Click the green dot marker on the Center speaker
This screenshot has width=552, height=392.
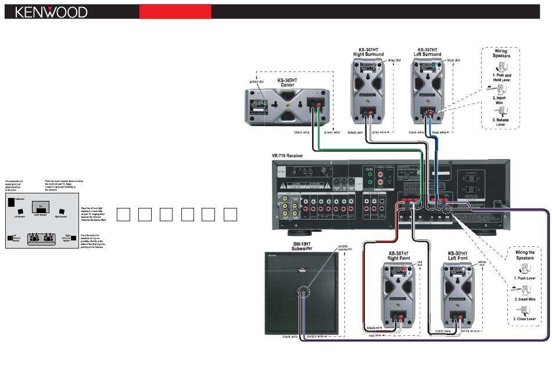[x=266, y=103]
